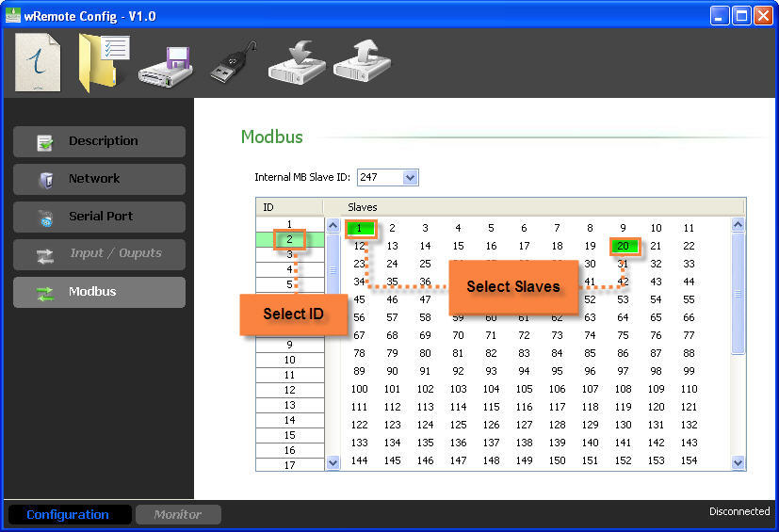
Task: Click Slaves grid scroll down arrow
Action: click(x=738, y=462)
